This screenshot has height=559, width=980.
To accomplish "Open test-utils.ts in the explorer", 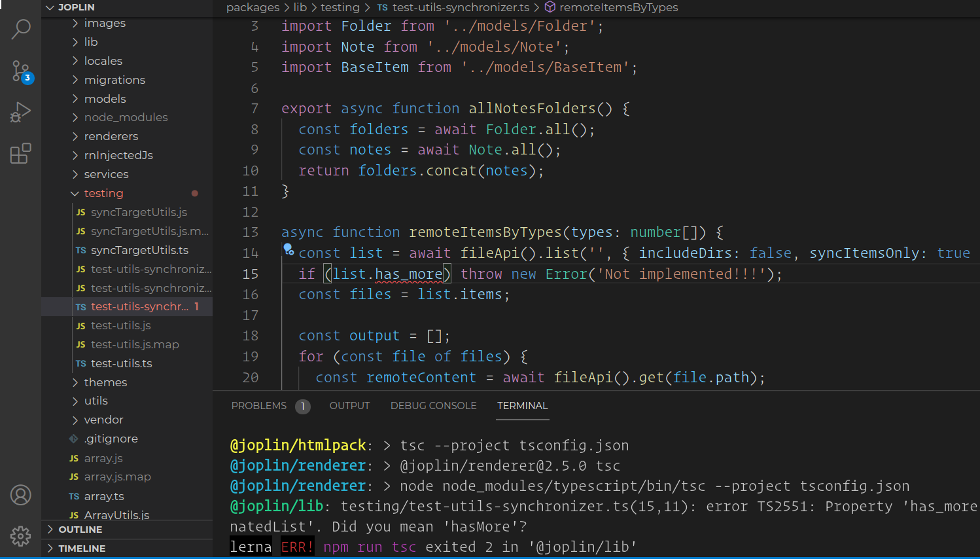I will [122, 364].
